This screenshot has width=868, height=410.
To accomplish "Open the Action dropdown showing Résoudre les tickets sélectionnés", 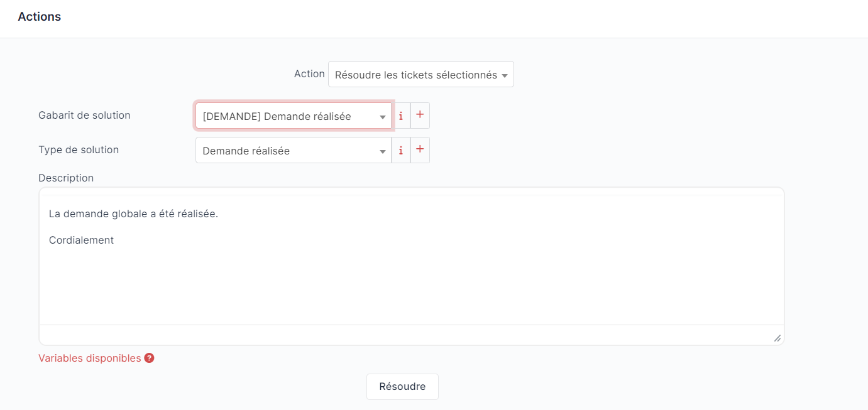I will coord(420,74).
